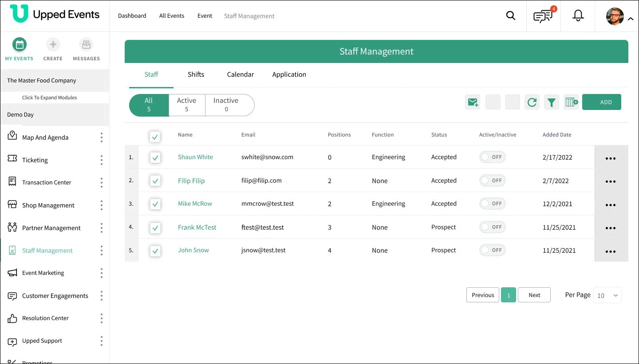Click the Resolution Center thumbs-up icon
This screenshot has height=364, width=639.
coord(12,318)
